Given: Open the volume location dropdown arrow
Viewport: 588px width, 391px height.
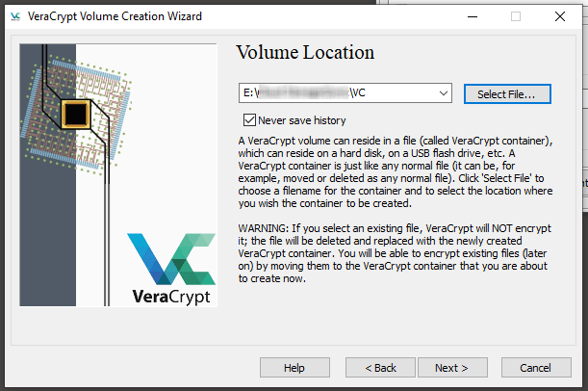Looking at the screenshot, I should point(444,93).
